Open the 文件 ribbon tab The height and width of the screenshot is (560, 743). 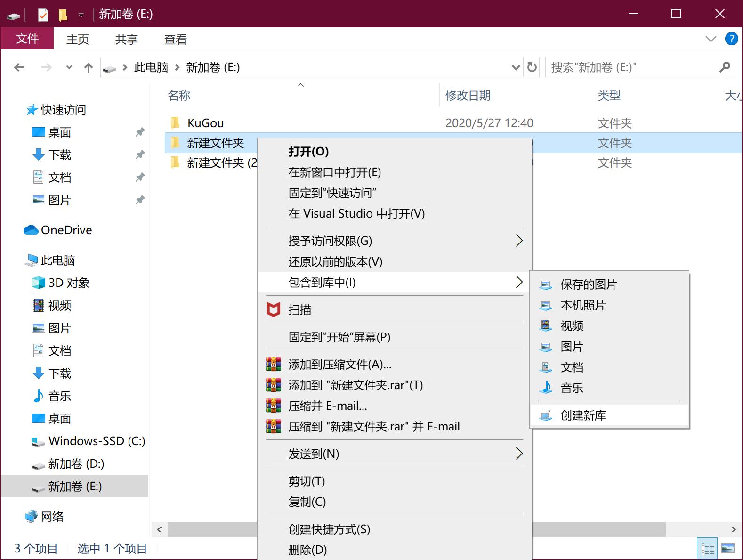point(27,39)
